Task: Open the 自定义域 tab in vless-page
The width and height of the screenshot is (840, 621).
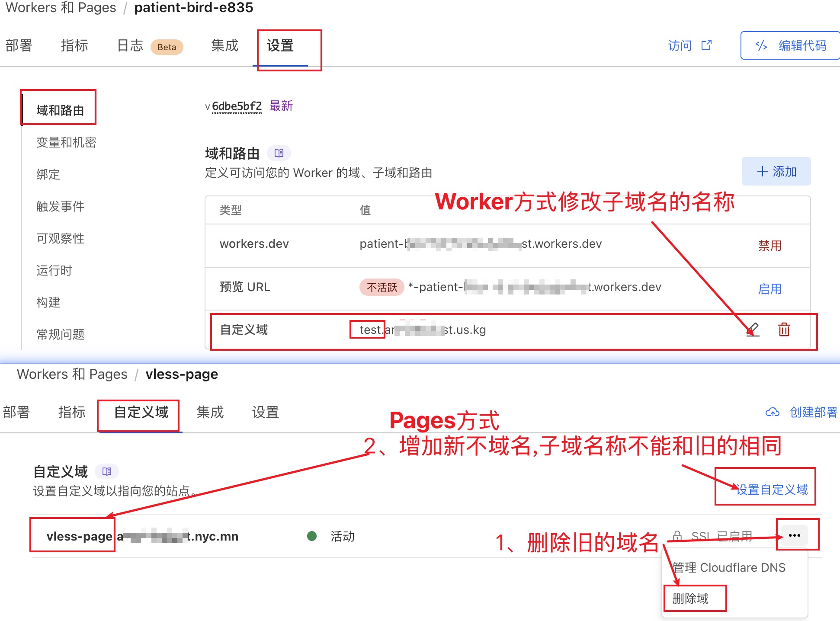Action: tap(141, 412)
